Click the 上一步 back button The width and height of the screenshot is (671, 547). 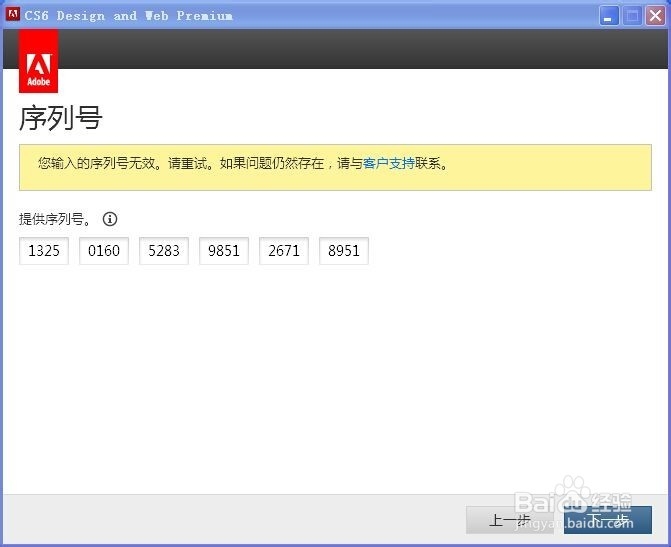pyautogui.click(x=510, y=520)
